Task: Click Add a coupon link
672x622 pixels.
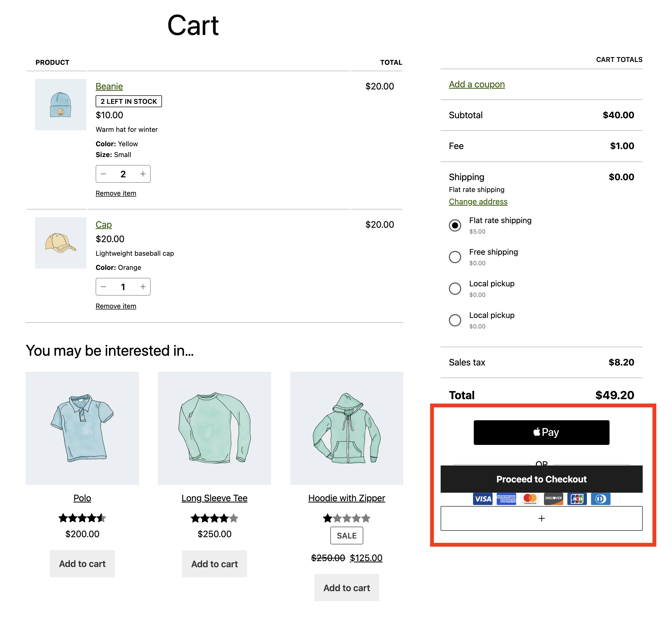Action: coord(477,84)
